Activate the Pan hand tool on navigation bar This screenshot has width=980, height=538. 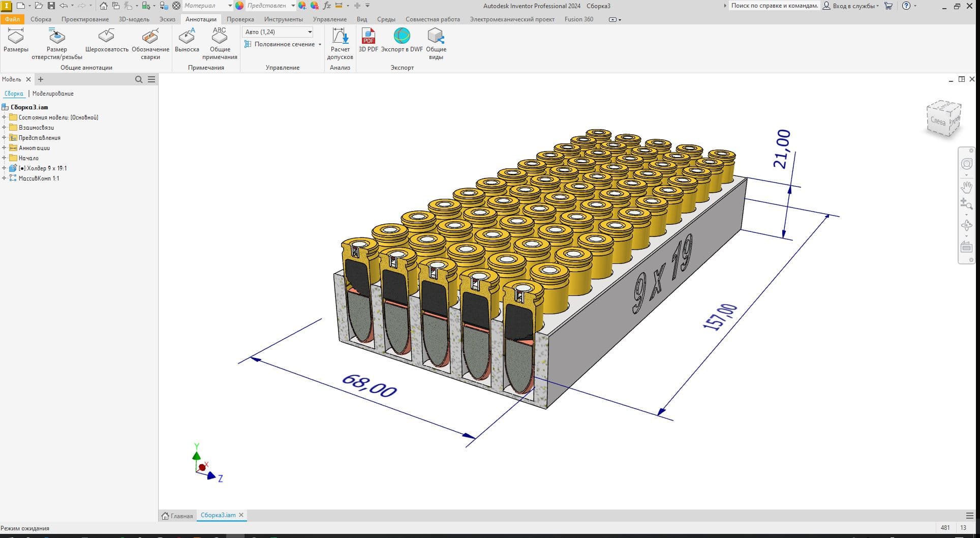(x=967, y=187)
